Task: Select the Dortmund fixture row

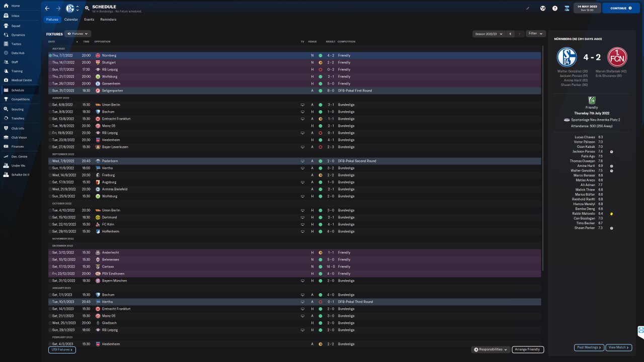Action: 295,217
